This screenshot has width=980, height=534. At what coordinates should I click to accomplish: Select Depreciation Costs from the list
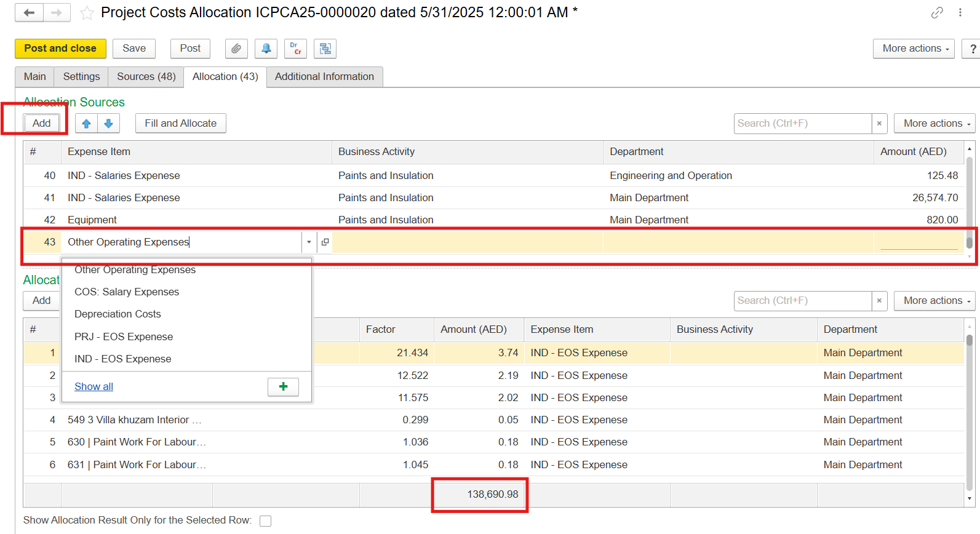point(118,314)
